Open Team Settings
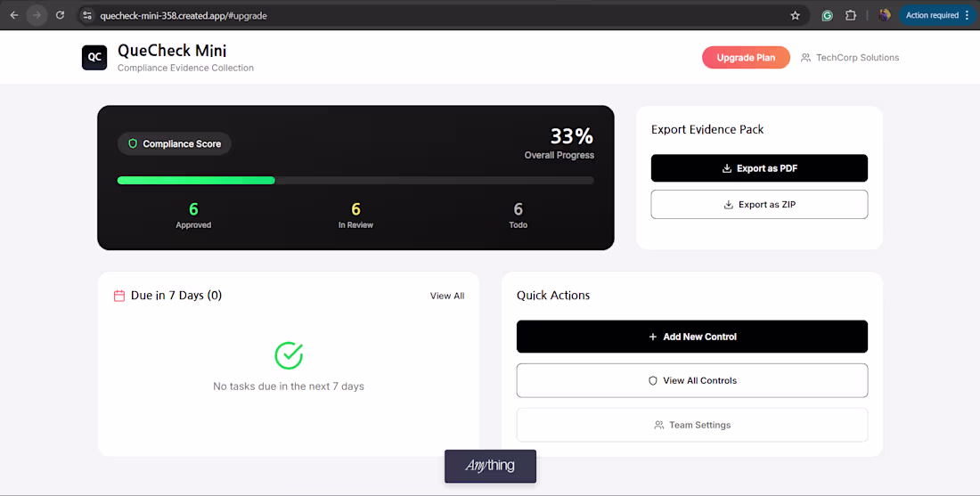This screenshot has height=496, width=980. [x=692, y=425]
